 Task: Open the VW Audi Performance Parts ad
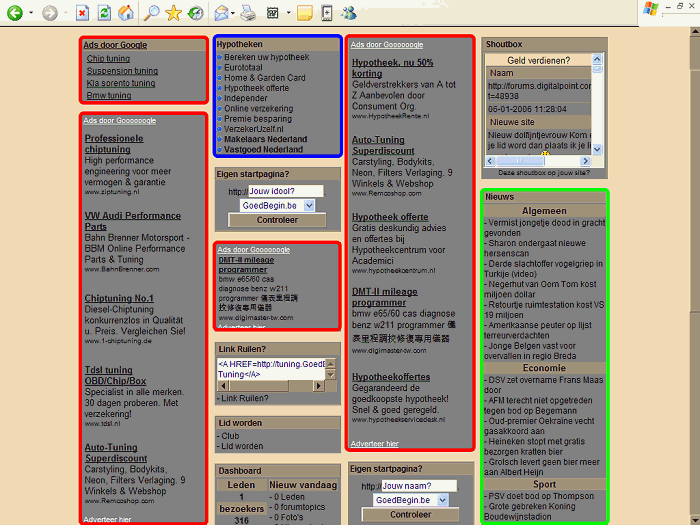pos(133,221)
